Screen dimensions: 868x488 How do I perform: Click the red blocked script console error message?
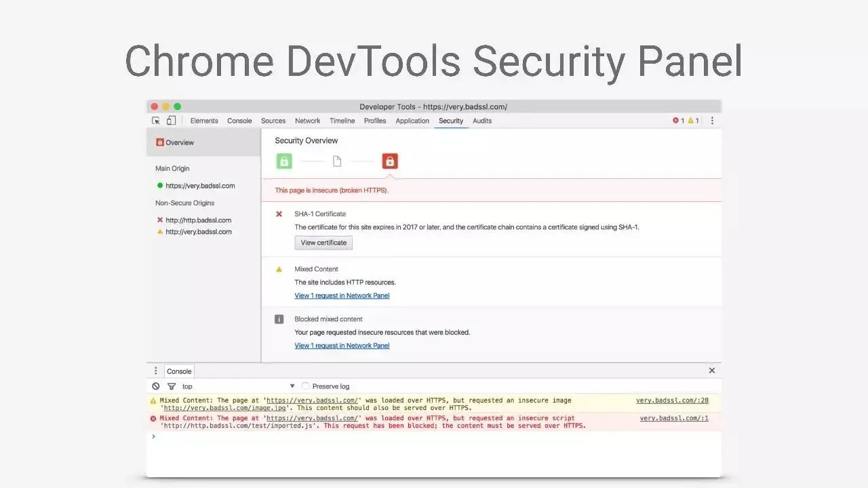(434, 422)
